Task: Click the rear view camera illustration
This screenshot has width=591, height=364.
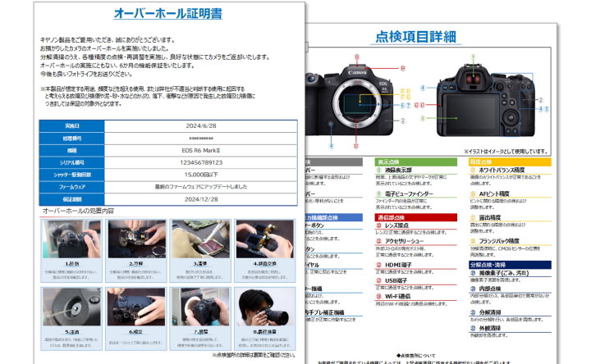Action: point(475,100)
